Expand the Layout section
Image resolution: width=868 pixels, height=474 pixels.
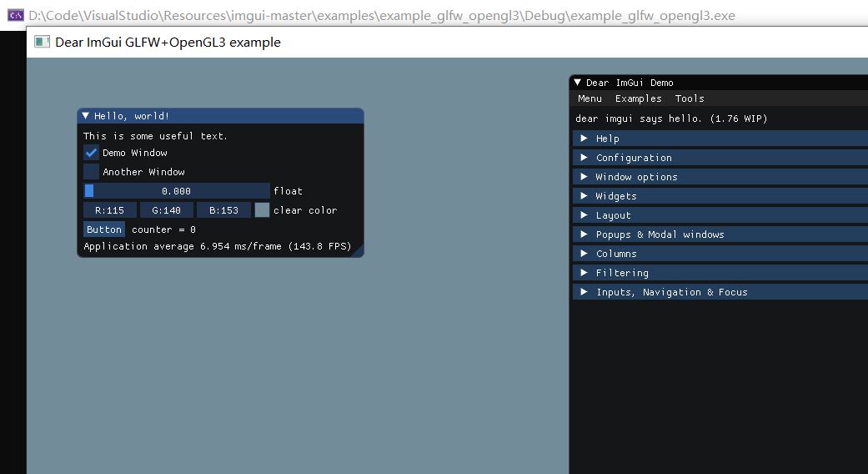click(x=720, y=215)
